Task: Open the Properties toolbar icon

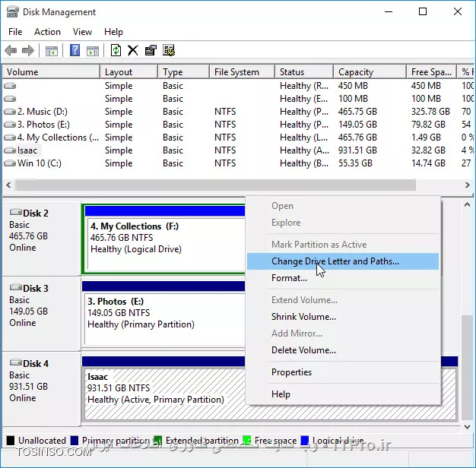Action: pyautogui.click(x=151, y=50)
